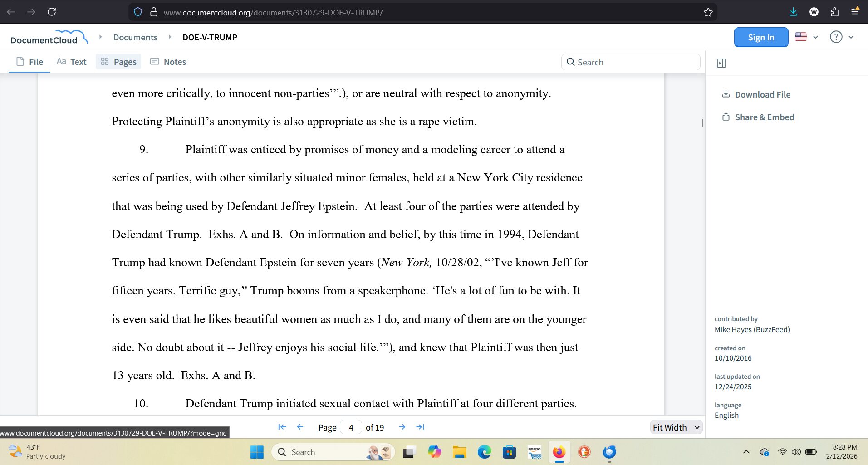Bookmark this page with star icon
The height and width of the screenshot is (465, 868).
(708, 12)
